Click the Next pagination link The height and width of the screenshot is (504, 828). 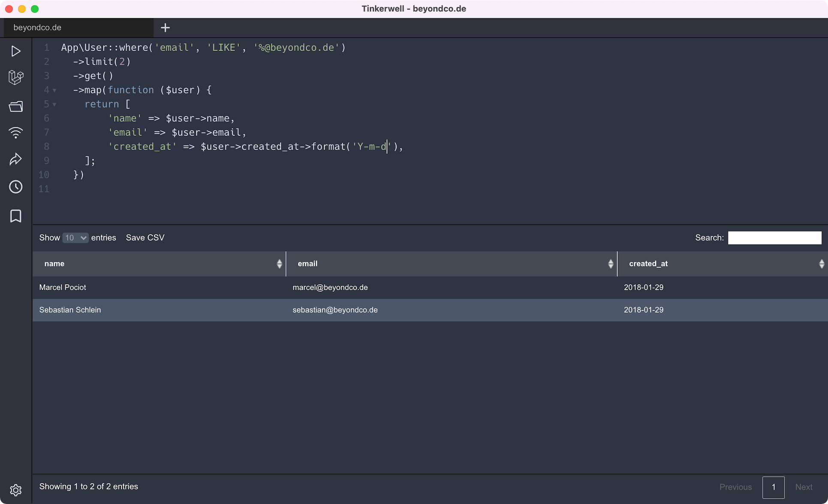point(804,487)
